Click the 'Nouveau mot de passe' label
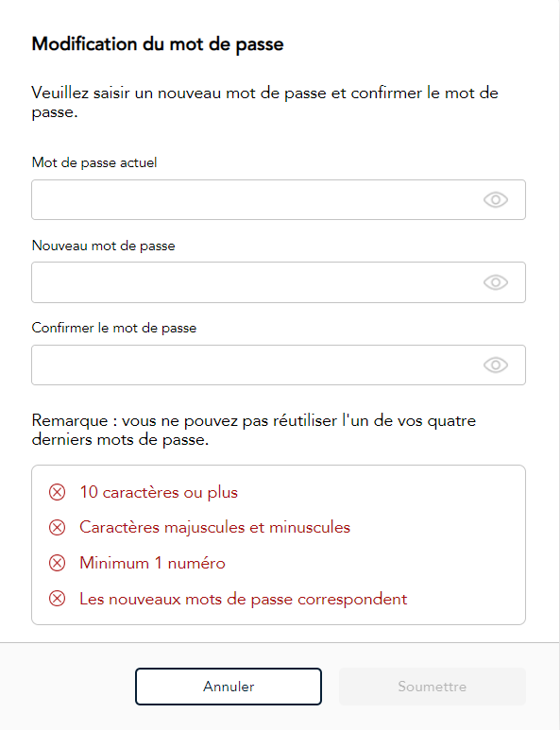 (103, 246)
